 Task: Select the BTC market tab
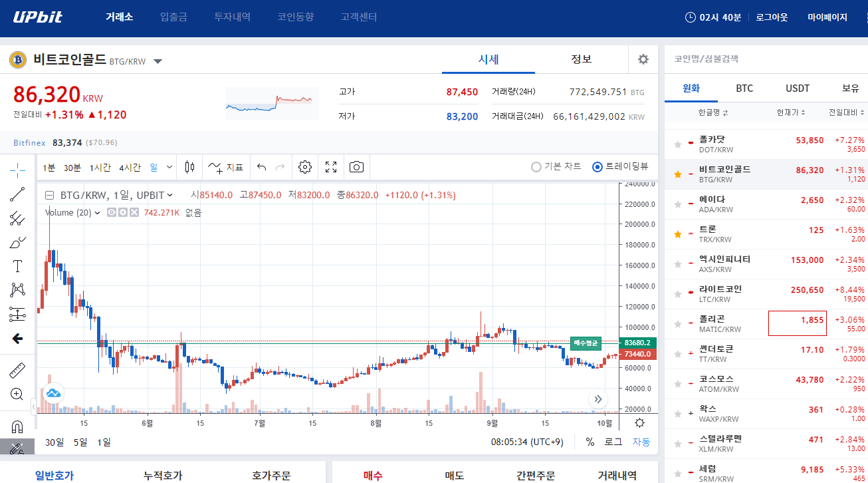[x=744, y=88]
